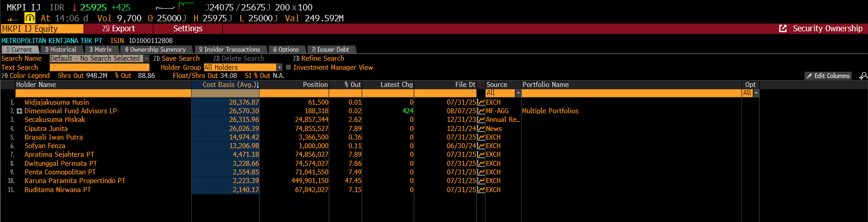Open holder Ciputra Junita
This screenshot has height=222, width=868.
[46, 129]
